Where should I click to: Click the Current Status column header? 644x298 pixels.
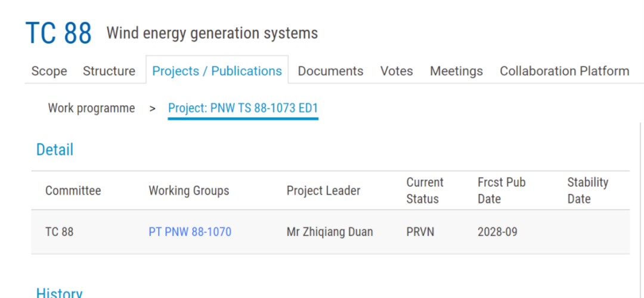click(425, 191)
